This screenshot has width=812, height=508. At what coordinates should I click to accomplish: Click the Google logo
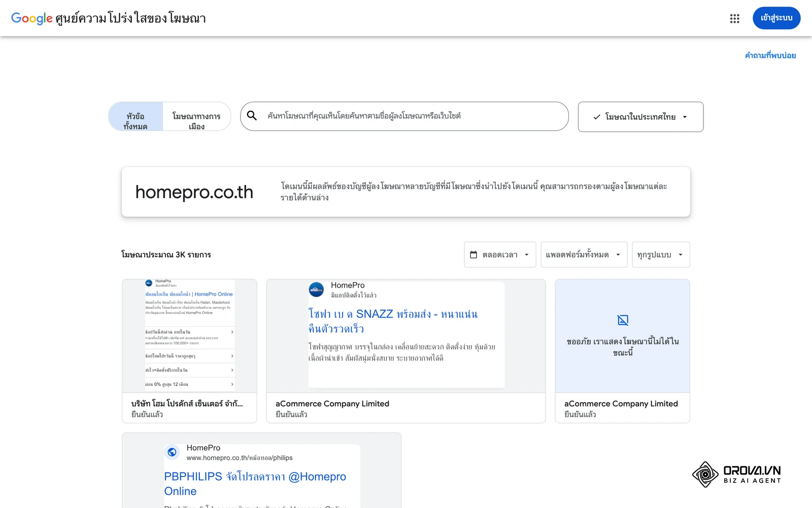[x=31, y=18]
